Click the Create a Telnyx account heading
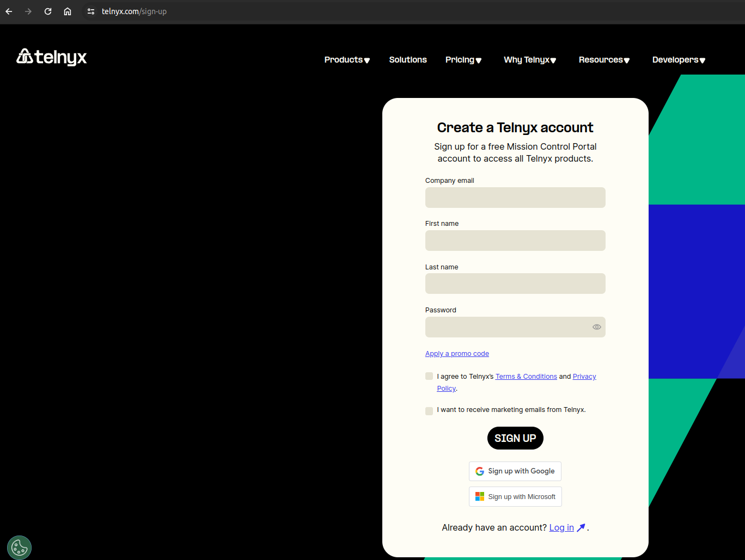This screenshot has height=560, width=745. [515, 127]
